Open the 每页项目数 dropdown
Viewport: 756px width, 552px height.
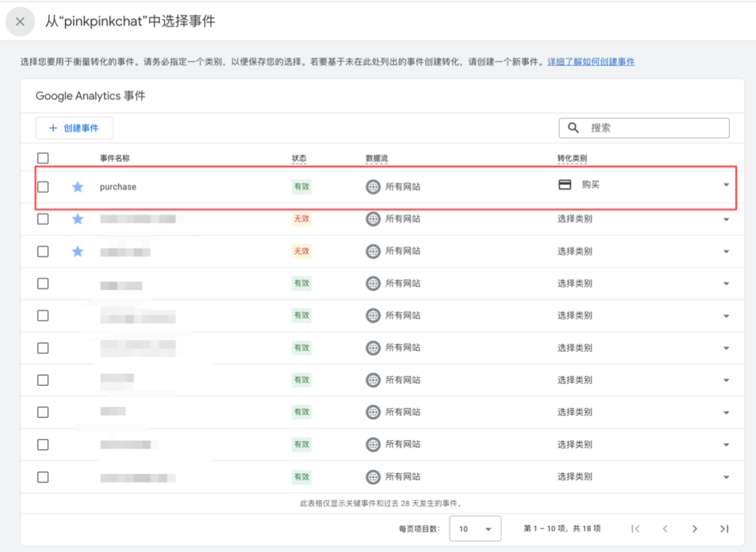(477, 528)
